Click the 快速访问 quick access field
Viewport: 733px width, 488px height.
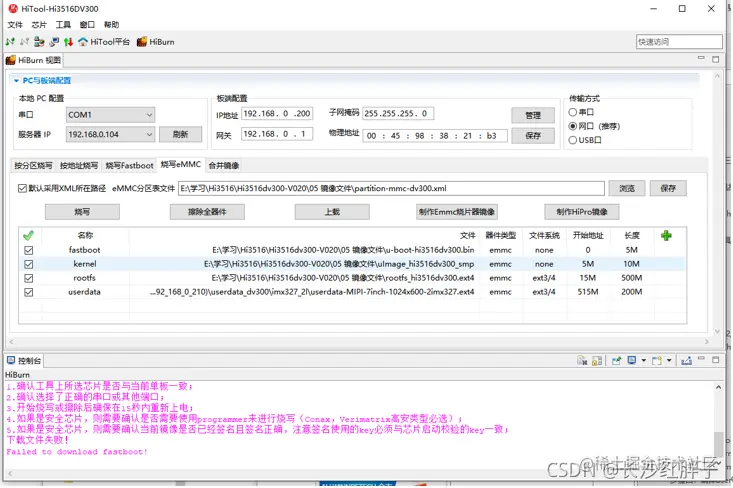click(x=679, y=42)
